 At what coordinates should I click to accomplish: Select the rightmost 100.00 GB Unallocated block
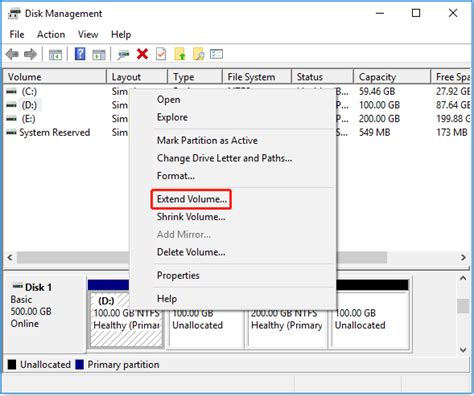pyautogui.click(x=370, y=319)
